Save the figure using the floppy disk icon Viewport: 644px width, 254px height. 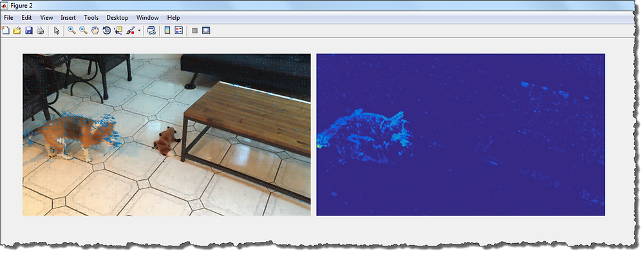pyautogui.click(x=28, y=30)
